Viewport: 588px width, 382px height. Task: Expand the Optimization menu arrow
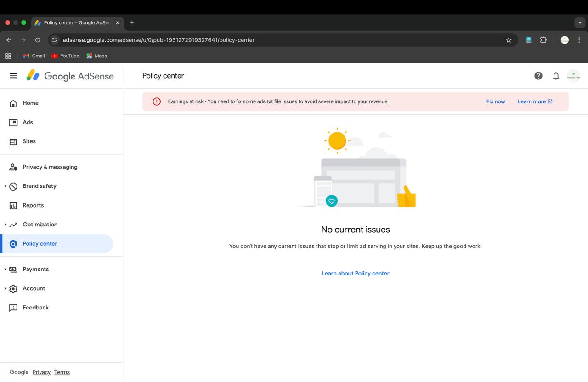click(5, 225)
